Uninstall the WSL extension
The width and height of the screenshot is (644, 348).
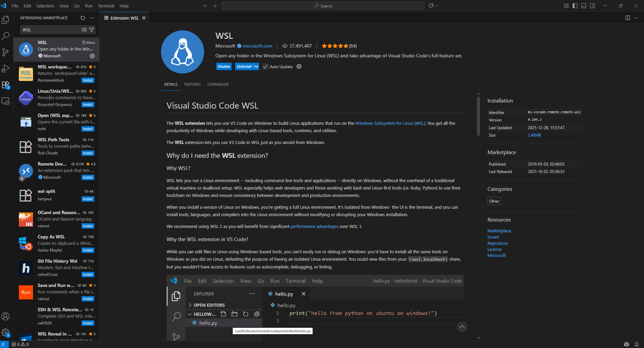[244, 66]
